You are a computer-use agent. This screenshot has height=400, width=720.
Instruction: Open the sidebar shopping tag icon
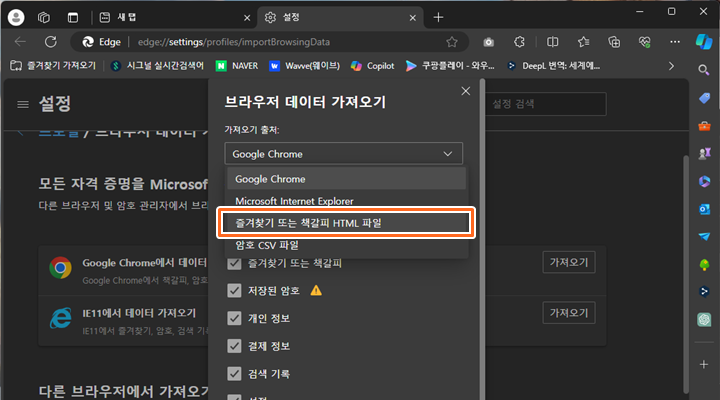click(704, 98)
